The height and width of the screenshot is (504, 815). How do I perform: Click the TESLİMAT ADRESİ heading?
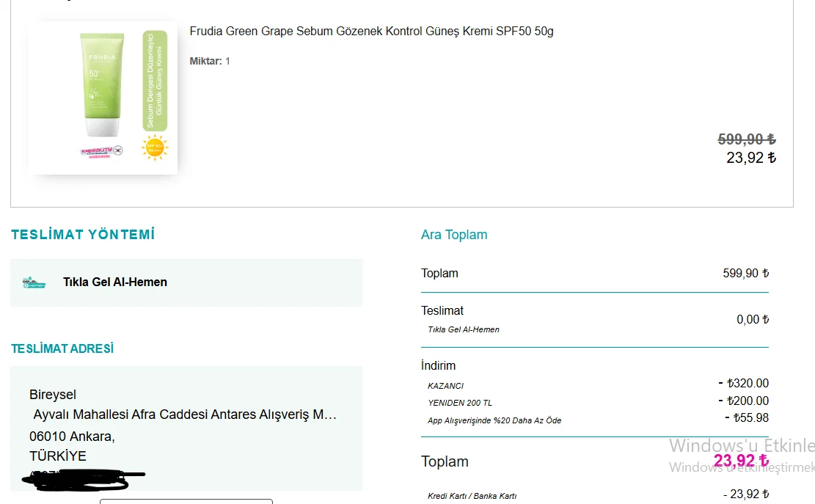tap(62, 349)
